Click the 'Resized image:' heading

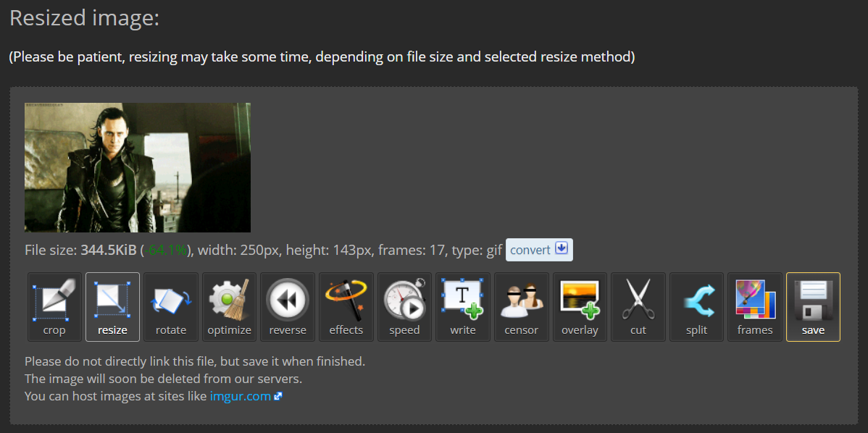(84, 18)
